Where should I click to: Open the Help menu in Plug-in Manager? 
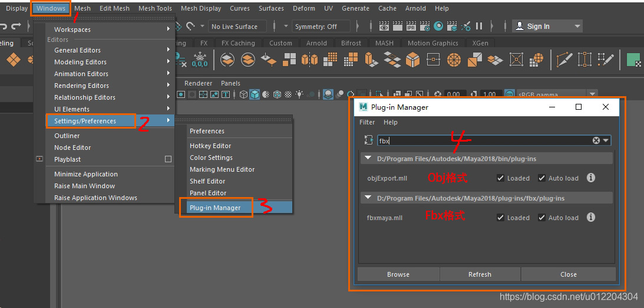coord(390,122)
